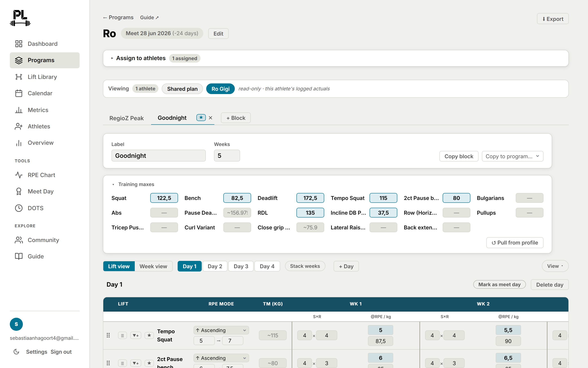Toggle Stack weeks
Image resolution: width=588 pixels, height=368 pixels.
coord(305,266)
